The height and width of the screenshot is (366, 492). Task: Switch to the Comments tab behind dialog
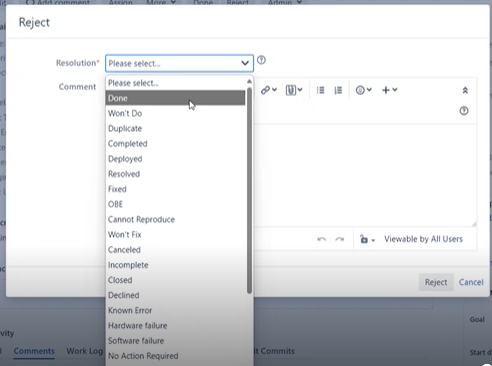coord(34,351)
